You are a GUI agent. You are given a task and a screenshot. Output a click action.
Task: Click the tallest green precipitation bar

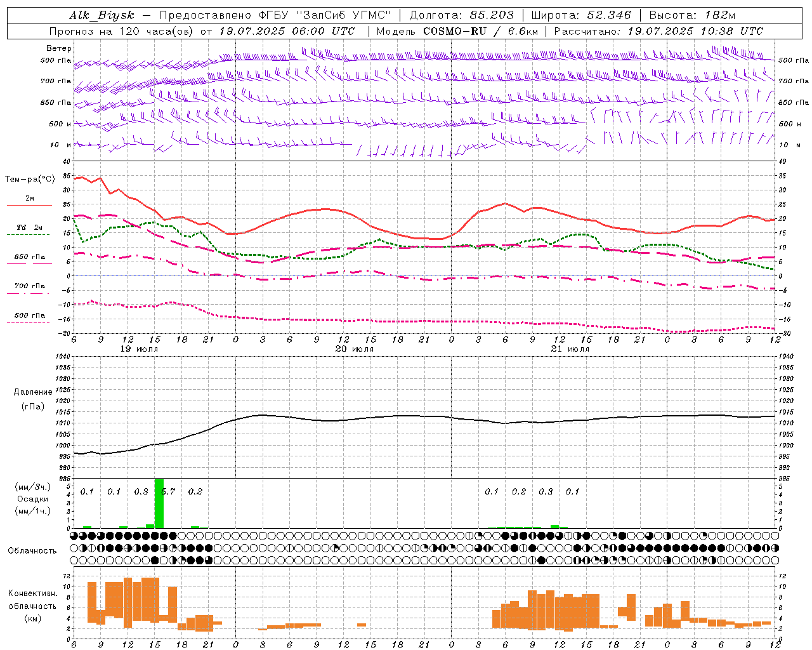[159, 504]
